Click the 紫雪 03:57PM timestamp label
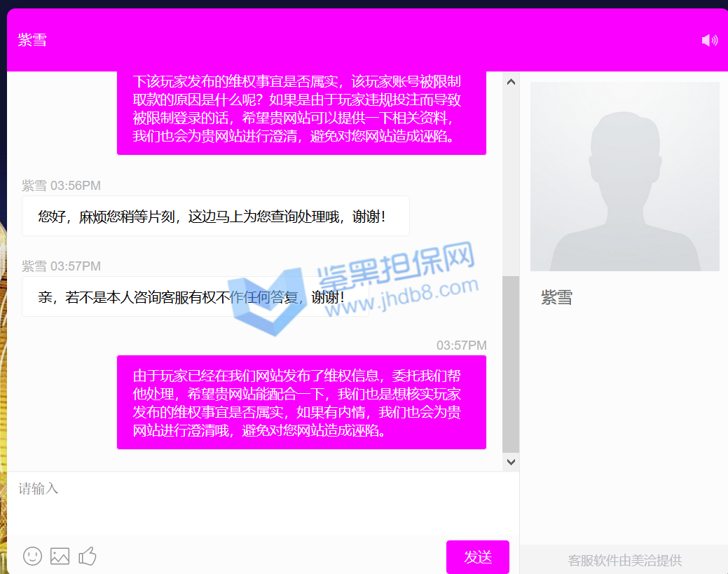 coord(62,266)
